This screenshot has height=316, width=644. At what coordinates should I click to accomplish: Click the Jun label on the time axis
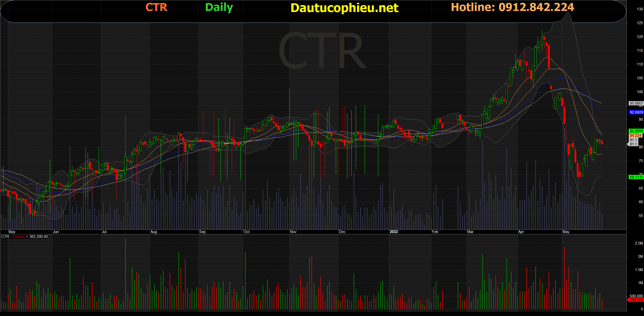click(56, 232)
